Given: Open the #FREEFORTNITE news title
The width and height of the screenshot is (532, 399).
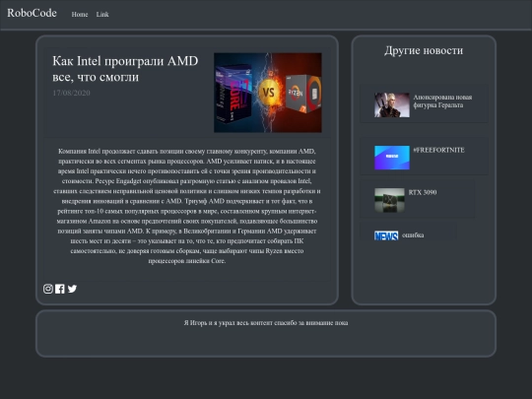Looking at the screenshot, I should point(438,150).
